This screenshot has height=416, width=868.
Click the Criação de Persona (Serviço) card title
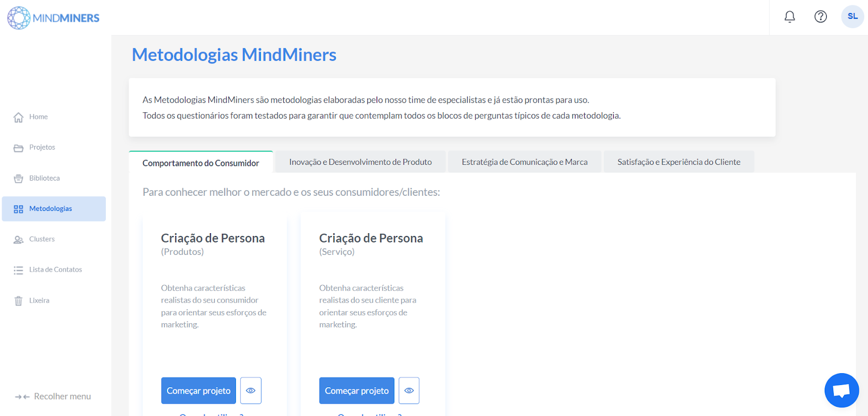(371, 238)
